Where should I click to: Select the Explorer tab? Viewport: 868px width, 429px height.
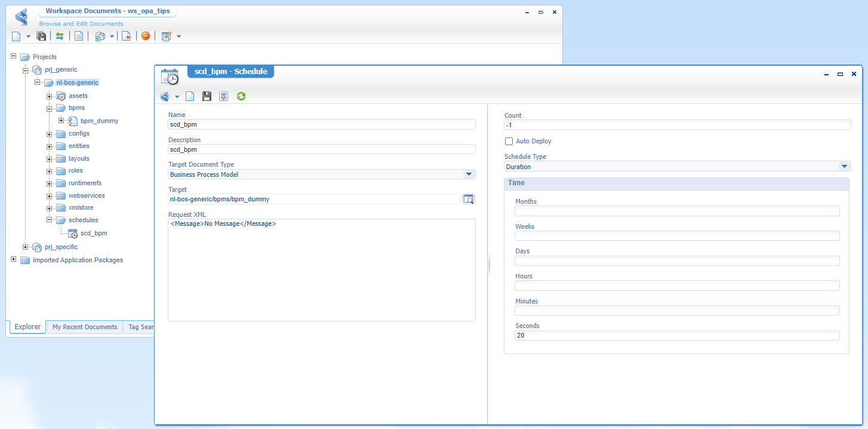click(27, 327)
